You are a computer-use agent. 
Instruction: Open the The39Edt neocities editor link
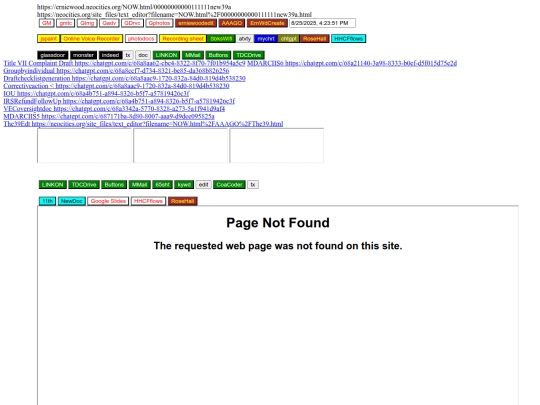pos(143,124)
